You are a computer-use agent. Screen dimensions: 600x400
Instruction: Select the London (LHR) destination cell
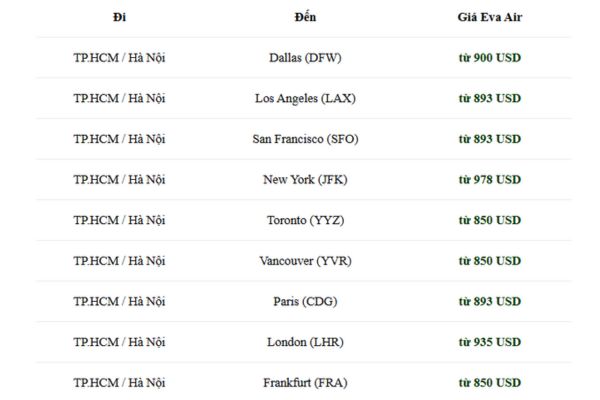coord(305,342)
